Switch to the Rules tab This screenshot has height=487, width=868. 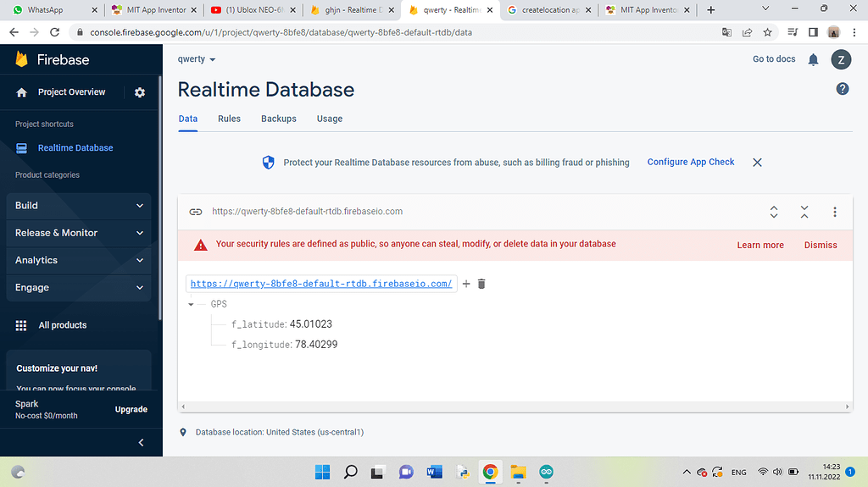(x=229, y=119)
